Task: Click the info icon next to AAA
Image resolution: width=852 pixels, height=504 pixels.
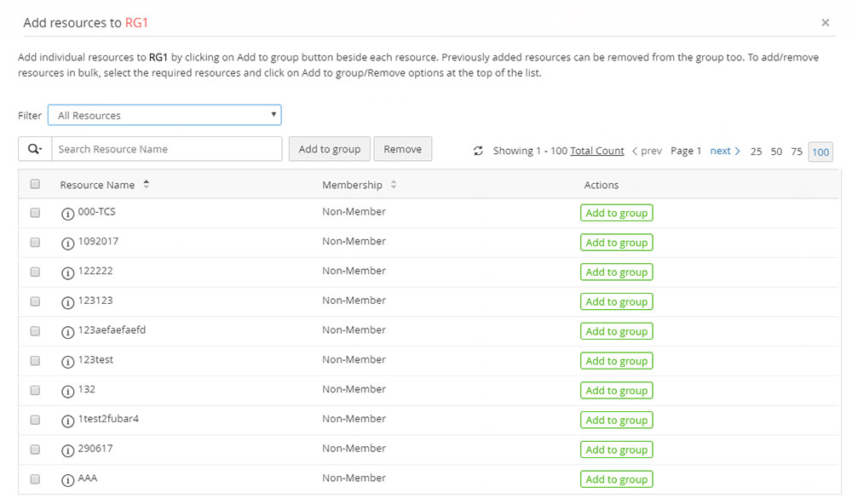Action: pyautogui.click(x=68, y=480)
